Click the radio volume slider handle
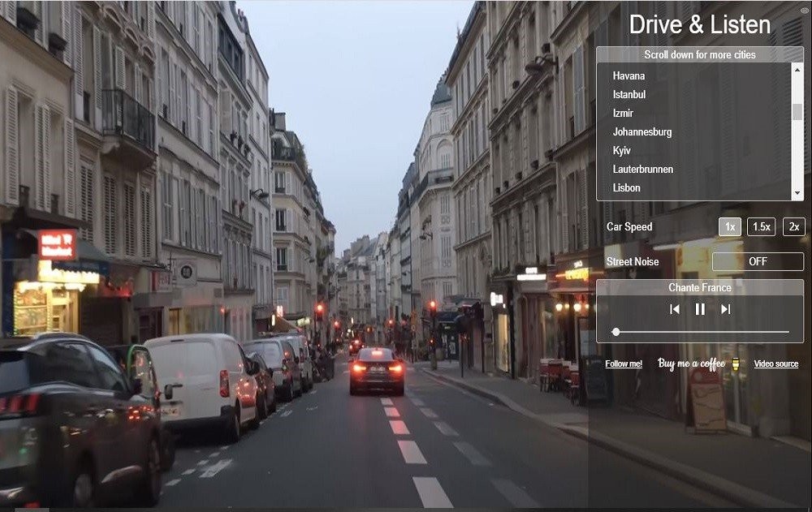 (615, 332)
